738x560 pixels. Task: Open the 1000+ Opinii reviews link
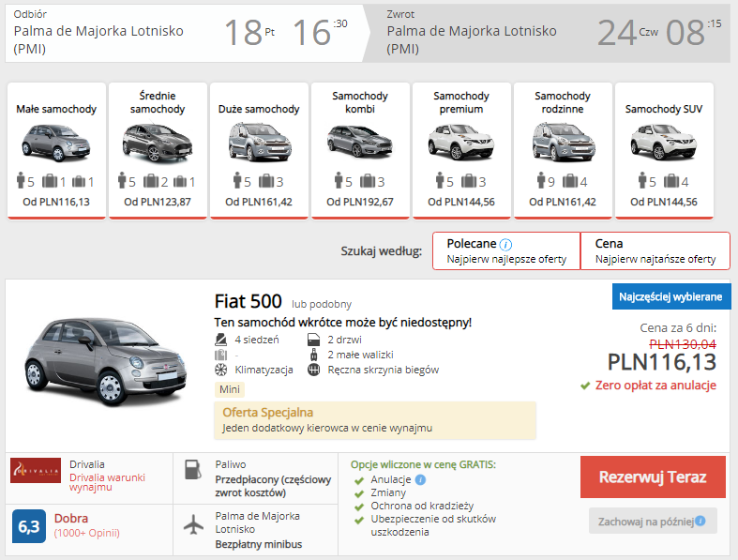87,533
